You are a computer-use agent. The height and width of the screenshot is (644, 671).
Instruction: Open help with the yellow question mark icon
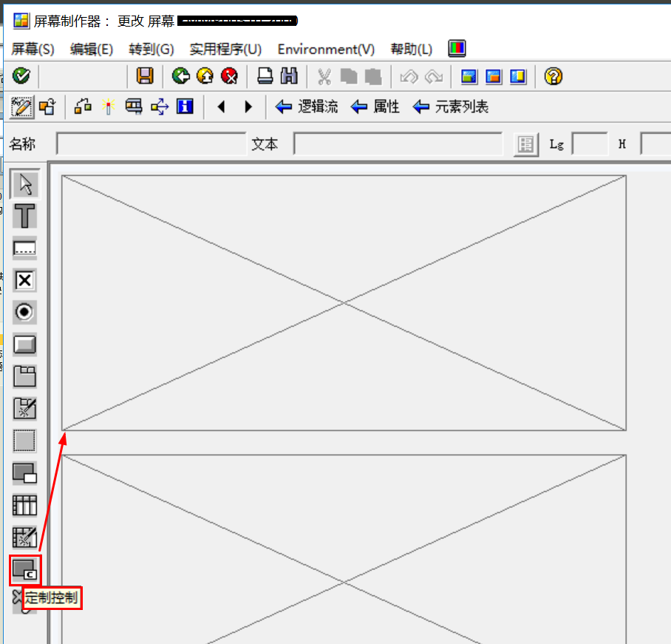tap(553, 77)
